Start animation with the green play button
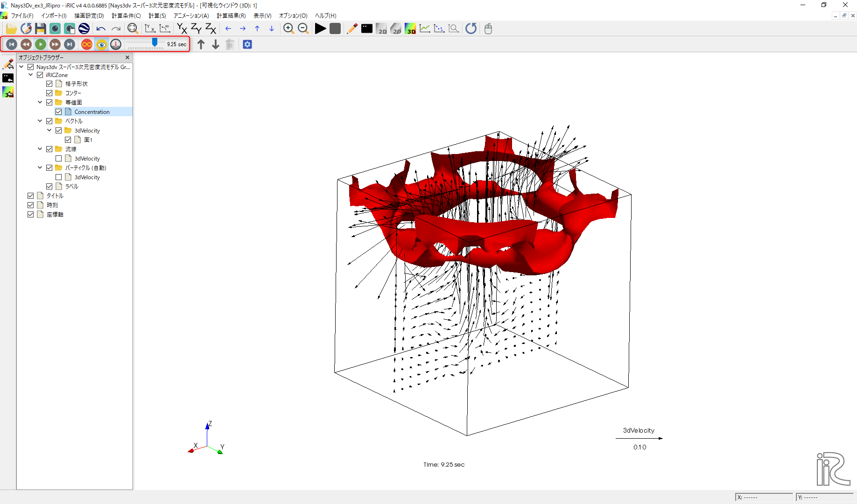 tap(41, 44)
